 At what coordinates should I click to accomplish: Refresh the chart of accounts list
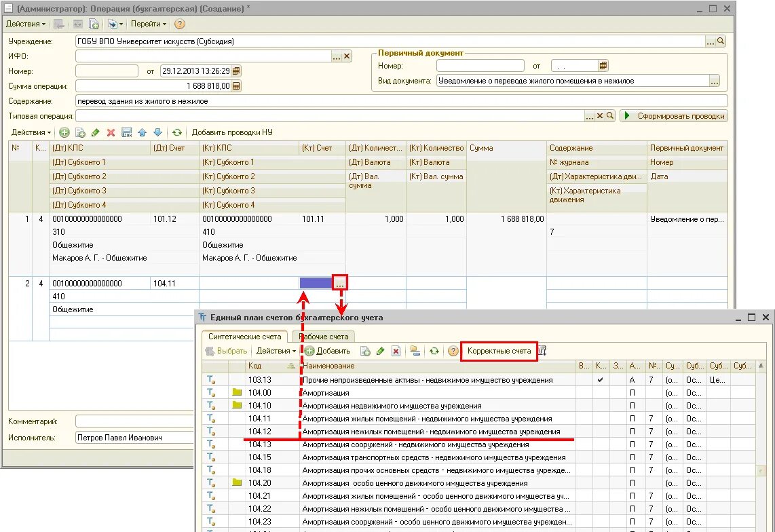click(x=434, y=351)
